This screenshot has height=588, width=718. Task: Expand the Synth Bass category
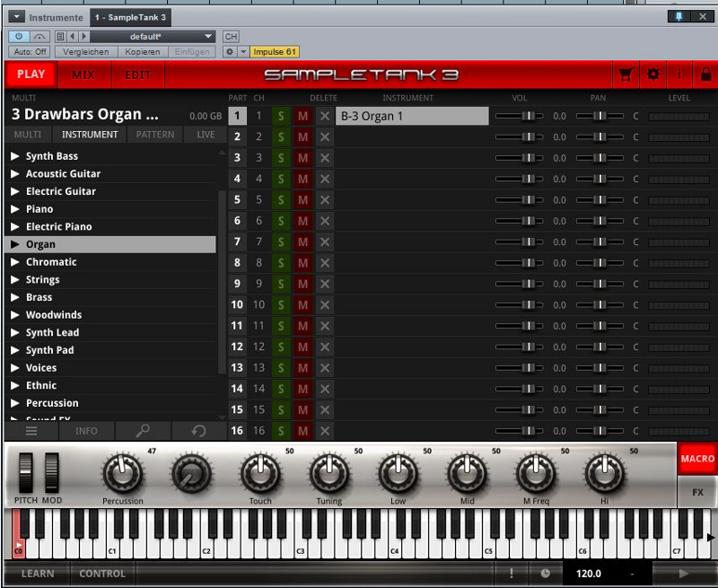15,156
